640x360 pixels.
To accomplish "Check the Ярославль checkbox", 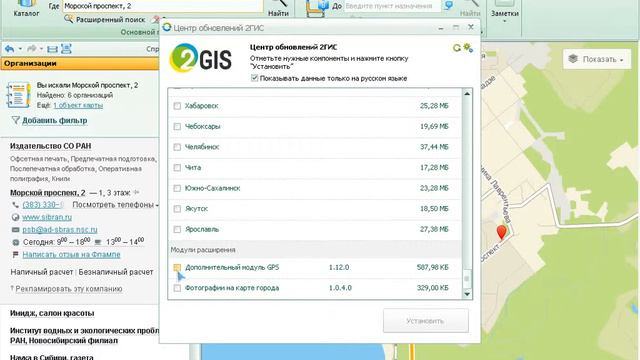I will [x=177, y=229].
